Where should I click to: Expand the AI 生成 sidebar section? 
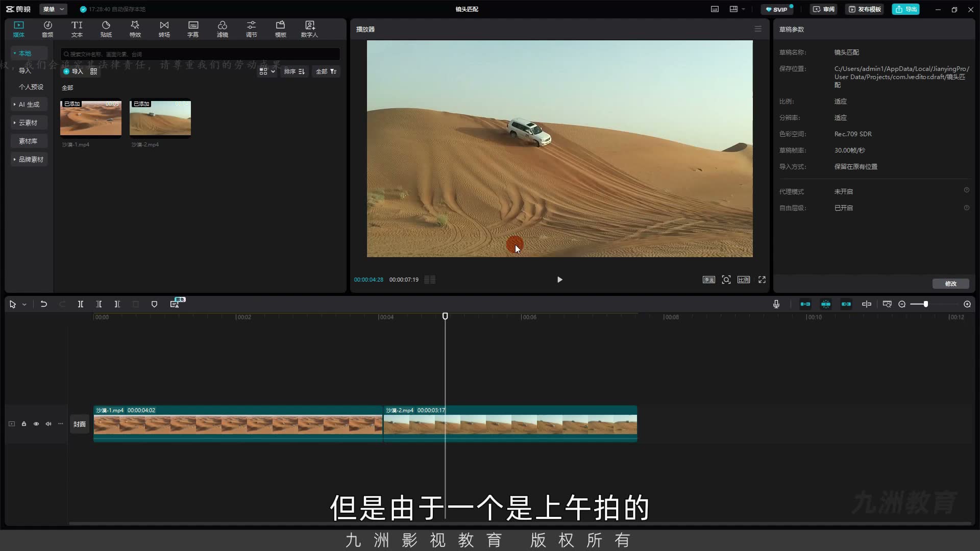29,104
